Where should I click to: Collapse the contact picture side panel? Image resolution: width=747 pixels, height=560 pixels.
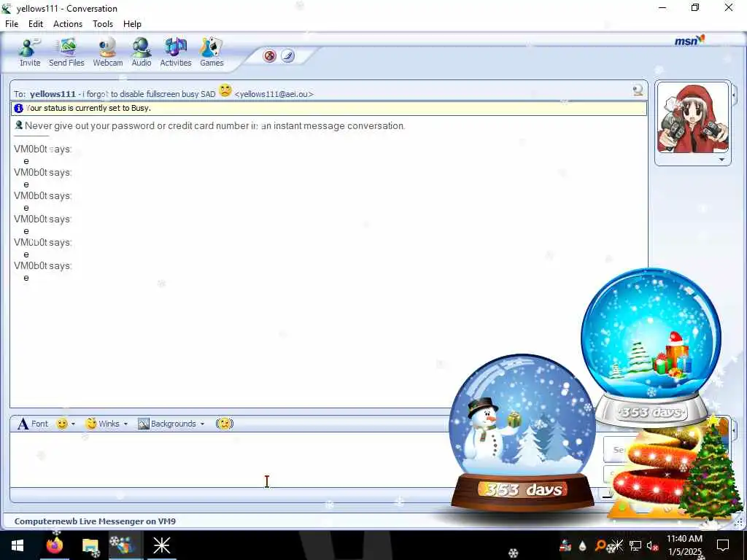coord(734,96)
